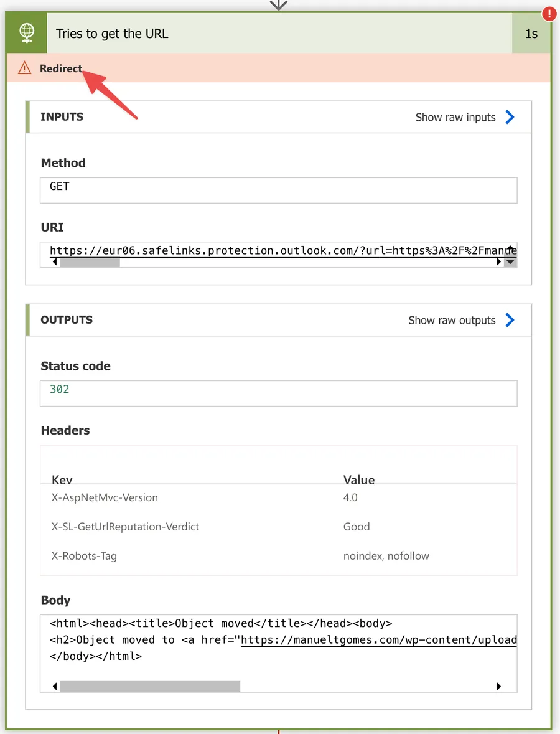
Task: Click the downward flow connector arrow above the action
Action: point(278,5)
